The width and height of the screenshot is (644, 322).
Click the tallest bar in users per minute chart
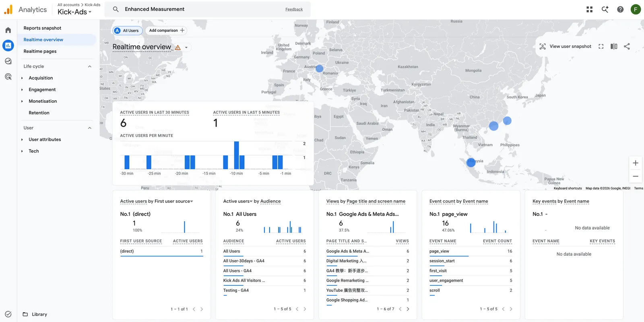[x=236, y=155]
